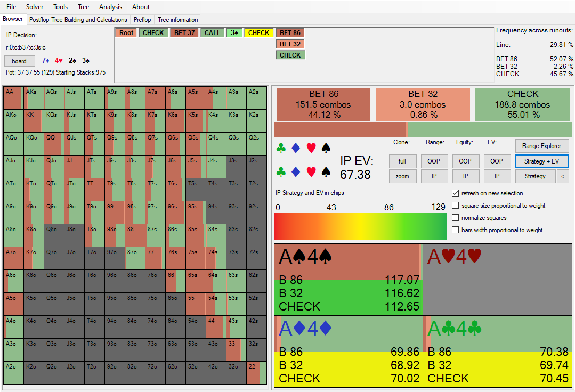575x392 pixels.
Task: Collapse the panel with the < button
Action: click(563, 176)
